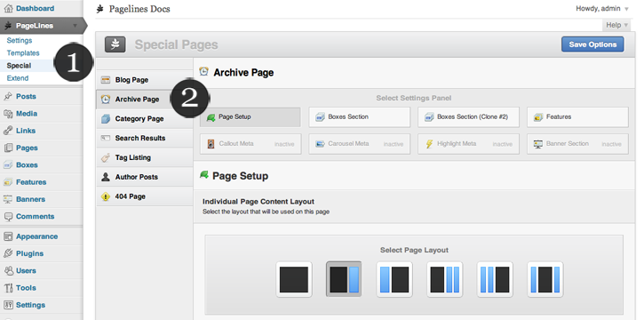Click the Dashboard home icon
This screenshot has width=644, height=320.
8,8
